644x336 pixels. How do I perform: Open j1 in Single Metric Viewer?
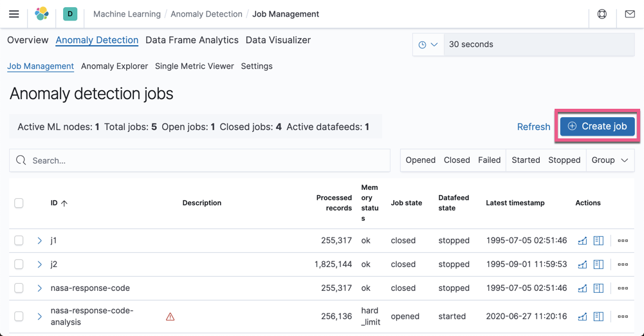(x=582, y=241)
